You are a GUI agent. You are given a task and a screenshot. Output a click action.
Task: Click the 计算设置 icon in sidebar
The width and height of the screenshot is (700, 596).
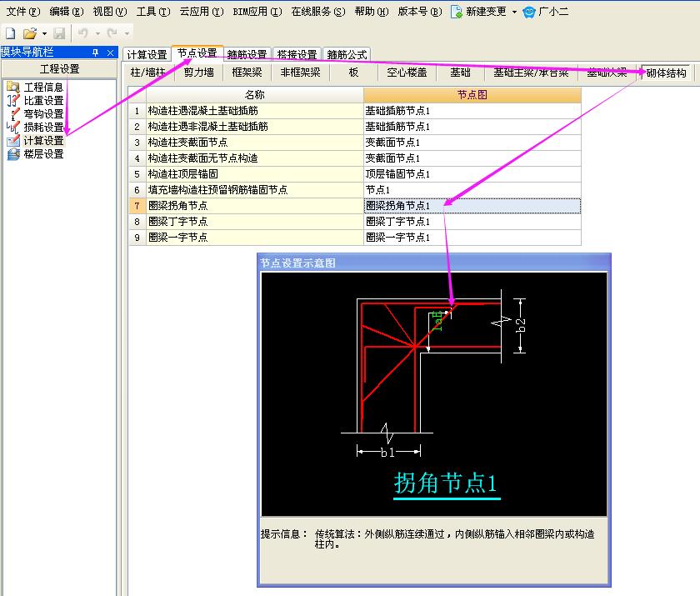click(x=13, y=141)
